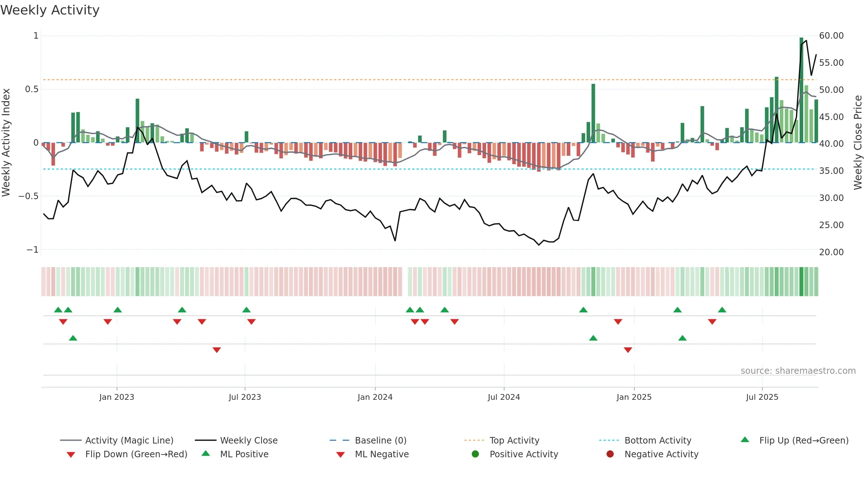Screen dimensions: 868x488
Task: Click the Positive Activity green dot legend item
Action: pyautogui.click(x=515, y=454)
